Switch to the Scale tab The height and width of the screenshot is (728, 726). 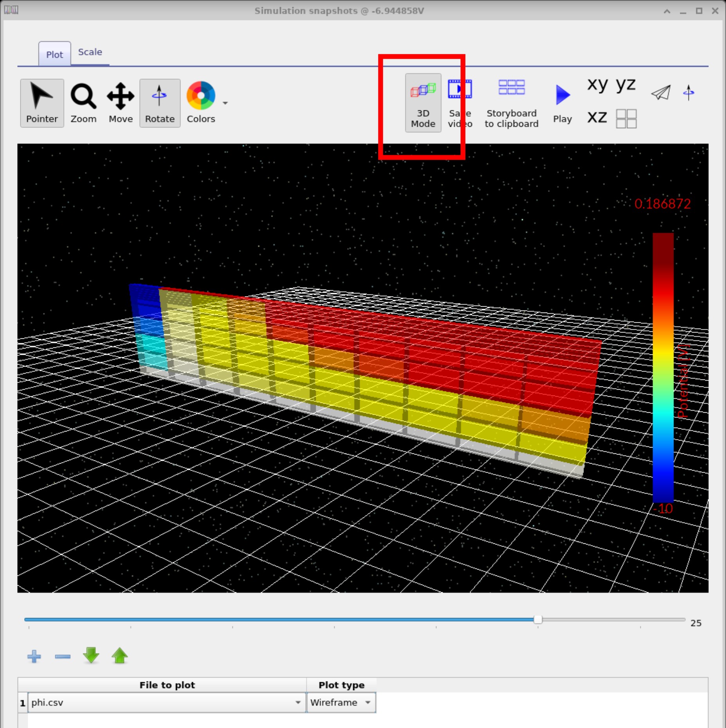[x=90, y=52]
